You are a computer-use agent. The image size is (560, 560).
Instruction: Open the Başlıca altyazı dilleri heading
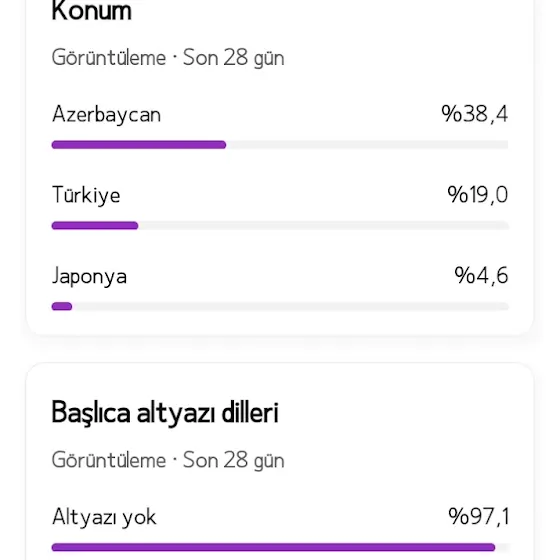[x=165, y=413]
